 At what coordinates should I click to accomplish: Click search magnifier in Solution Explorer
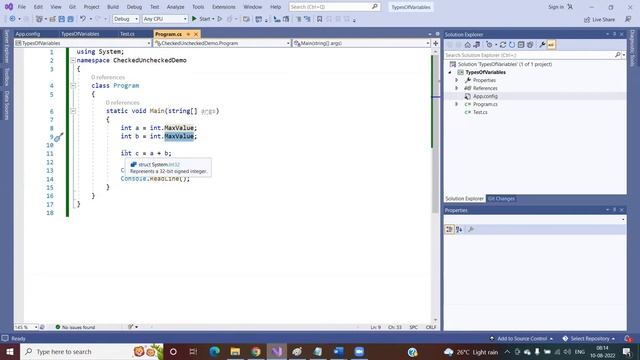pyautogui.click(x=618, y=55)
